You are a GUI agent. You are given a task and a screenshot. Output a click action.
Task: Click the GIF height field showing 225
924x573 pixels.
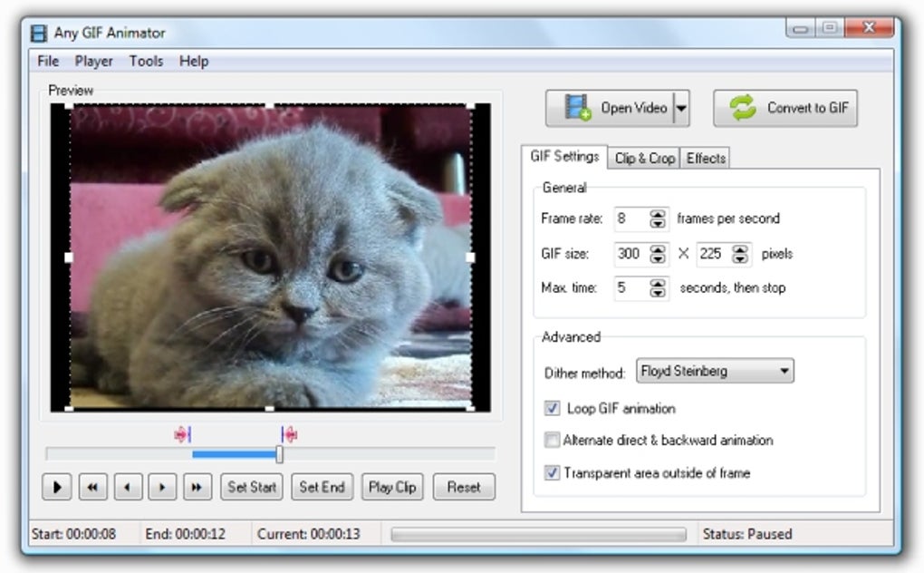[x=714, y=254]
